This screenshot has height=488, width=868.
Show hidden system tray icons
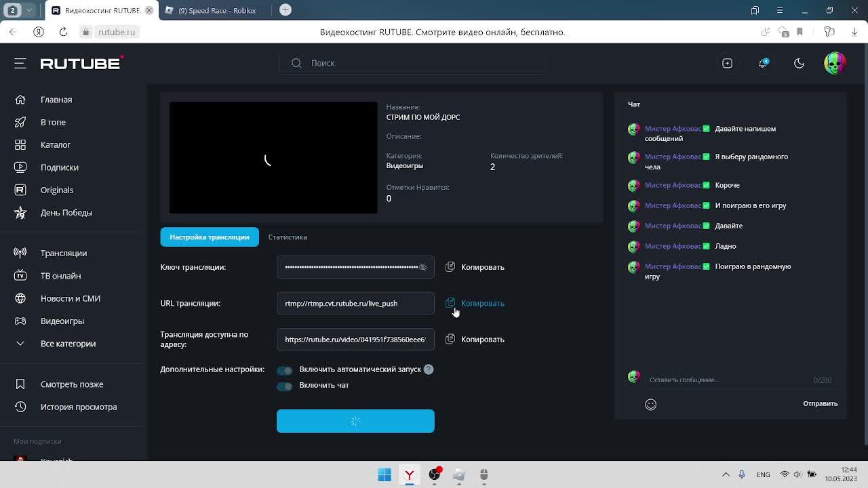[x=726, y=474]
